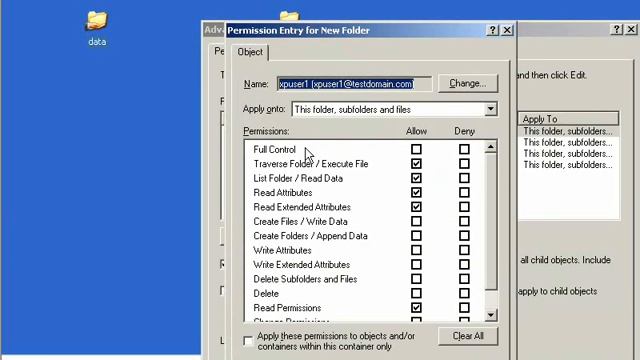Allow Full Control permission
Image resolution: width=640 pixels, height=360 pixels.
tap(416, 149)
